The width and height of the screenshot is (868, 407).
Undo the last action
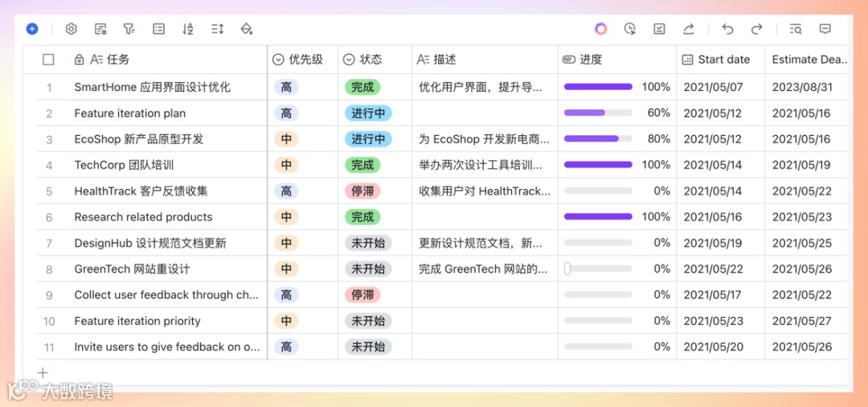[x=727, y=29]
